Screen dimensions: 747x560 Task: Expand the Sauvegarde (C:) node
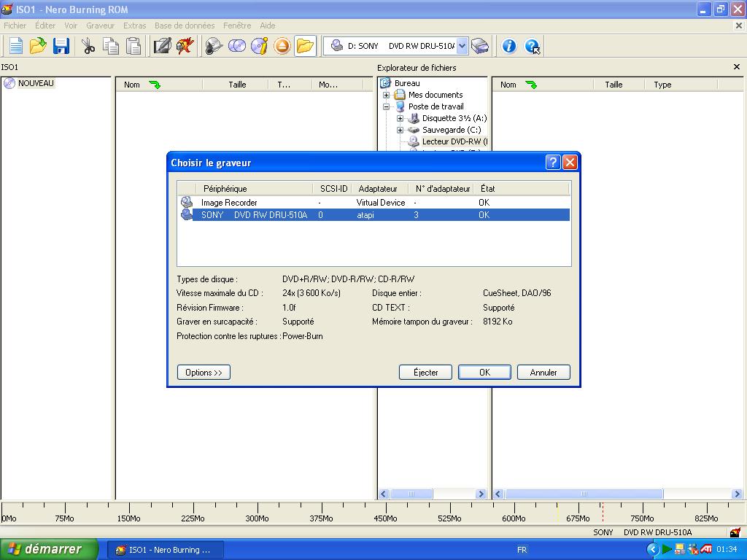point(400,130)
